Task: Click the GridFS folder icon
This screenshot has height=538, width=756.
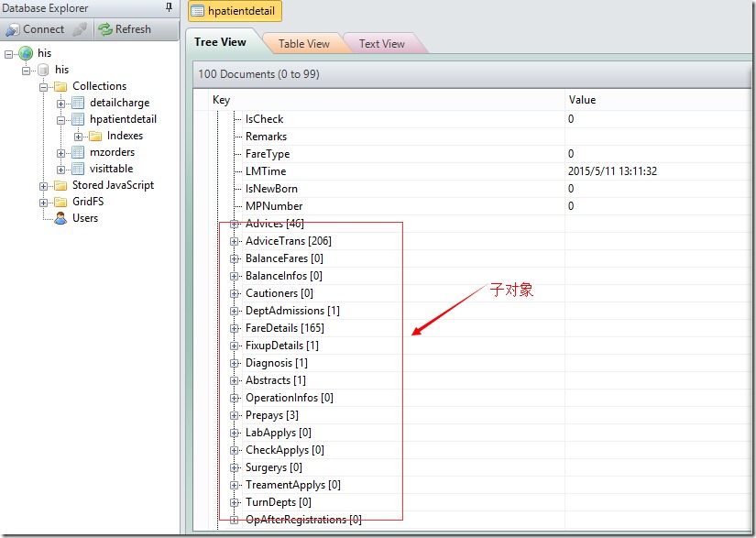Action: (x=60, y=202)
